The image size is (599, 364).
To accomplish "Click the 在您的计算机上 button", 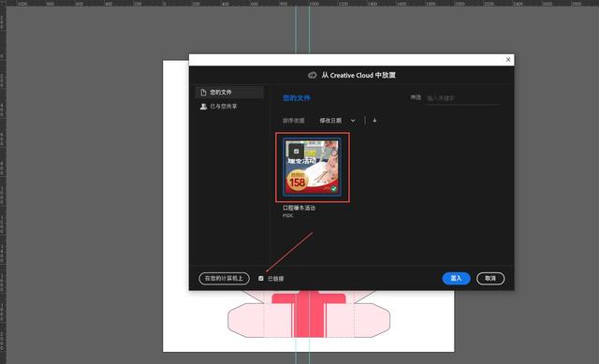I will point(224,279).
